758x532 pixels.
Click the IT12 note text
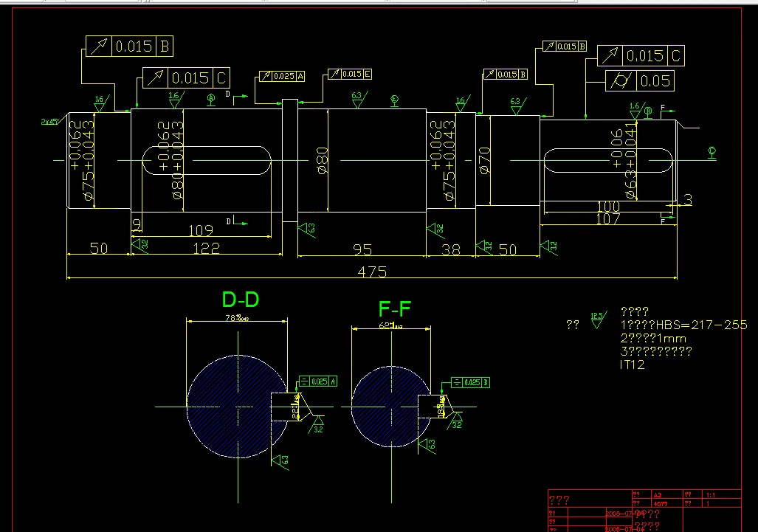coord(632,365)
